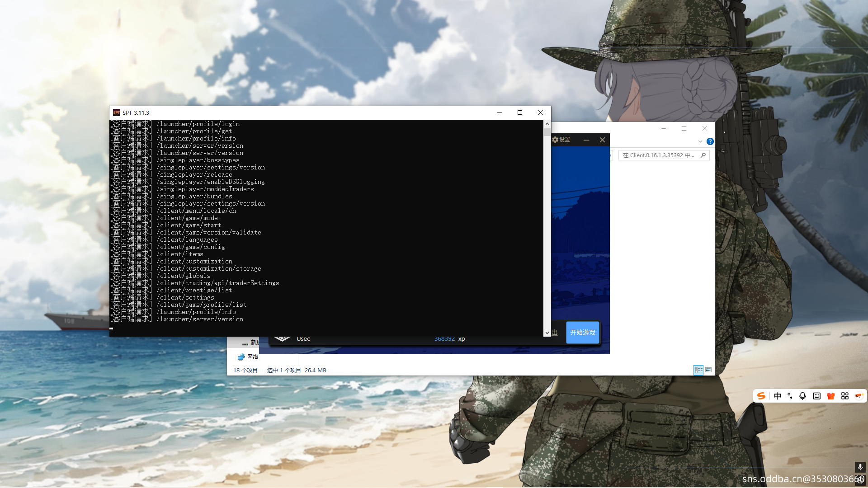Screen dimensions: 868x488
Task: Click the /client/prestige/list log line
Action: [171, 290]
